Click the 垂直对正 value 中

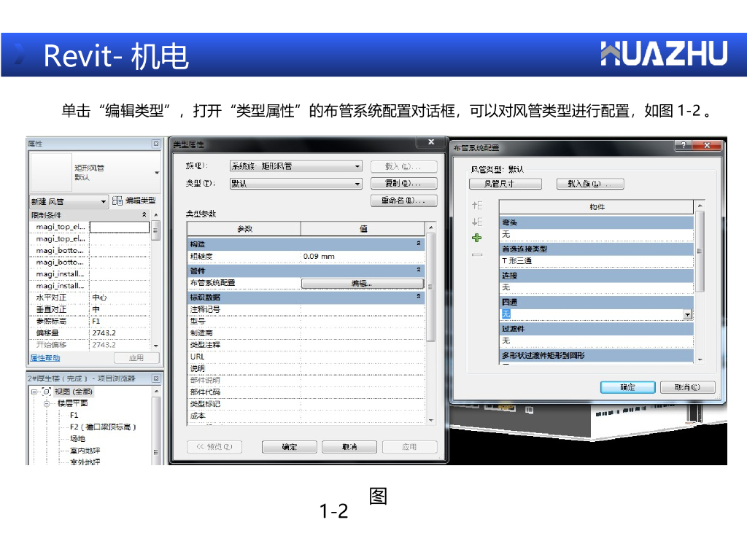120,309
